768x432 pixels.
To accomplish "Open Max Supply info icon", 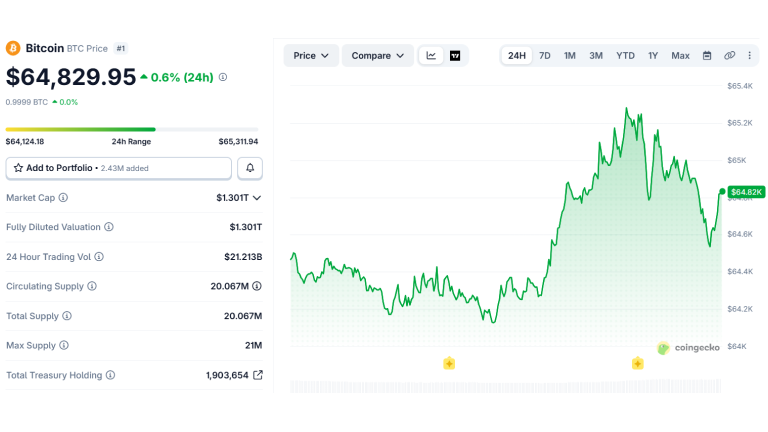I will click(64, 345).
